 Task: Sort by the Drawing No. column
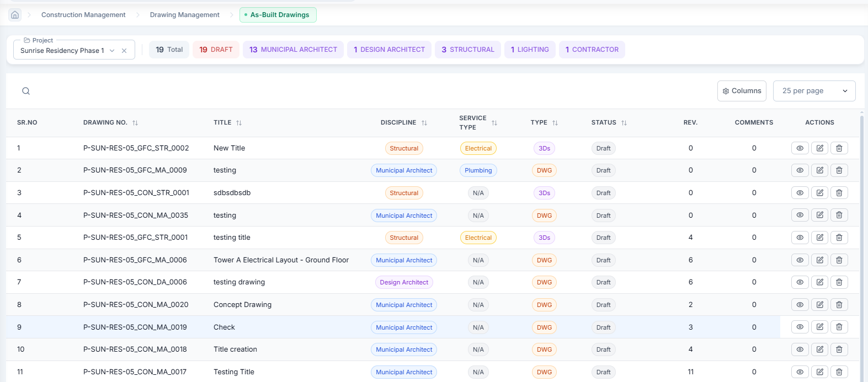pos(135,123)
